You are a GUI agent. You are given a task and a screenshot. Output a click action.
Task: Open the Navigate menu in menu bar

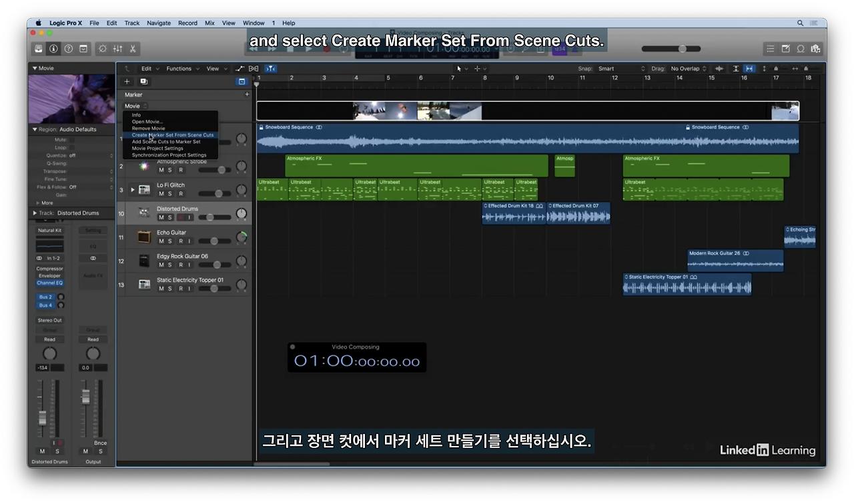(x=159, y=23)
